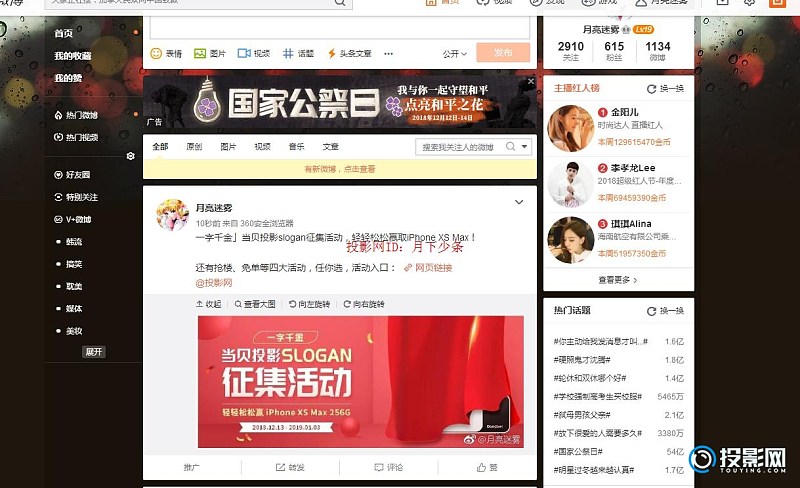This screenshot has height=488, width=800.
Task: Open hot topic #国家公祭日#
Action: tap(578, 452)
